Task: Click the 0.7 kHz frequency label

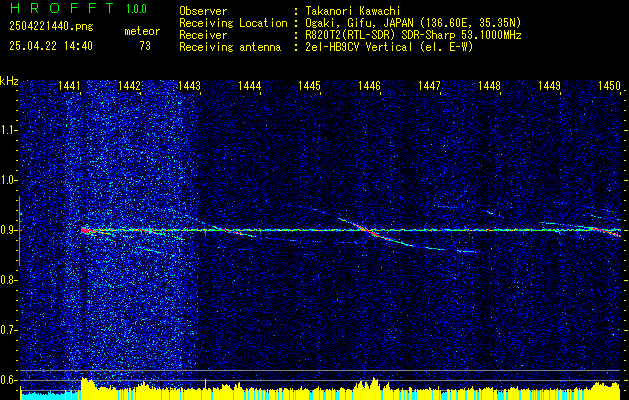Action: click(x=9, y=330)
